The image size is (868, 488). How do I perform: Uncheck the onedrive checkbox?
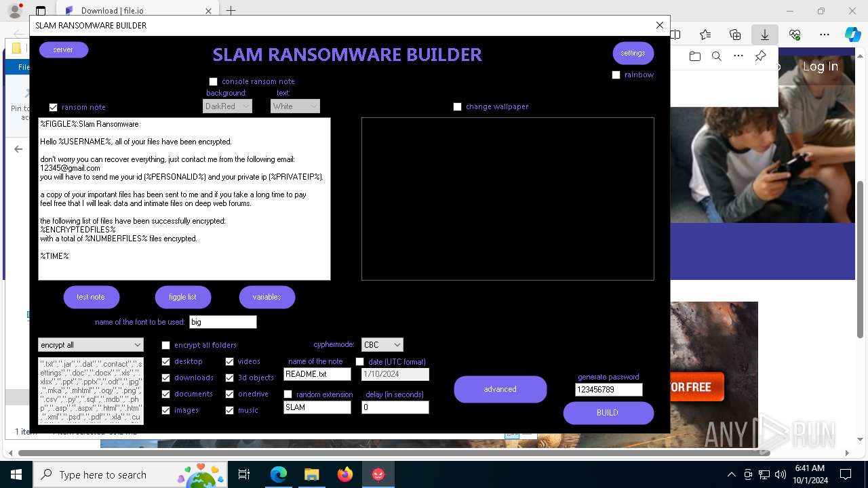click(x=229, y=394)
